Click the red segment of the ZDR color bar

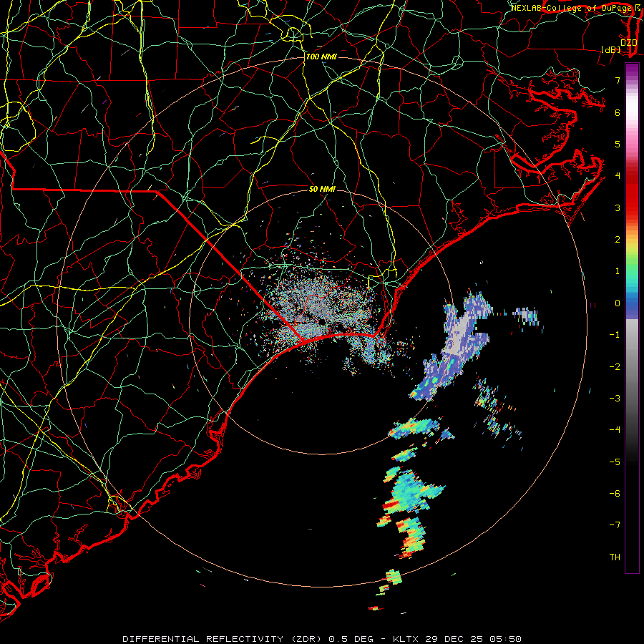pyautogui.click(x=632, y=193)
